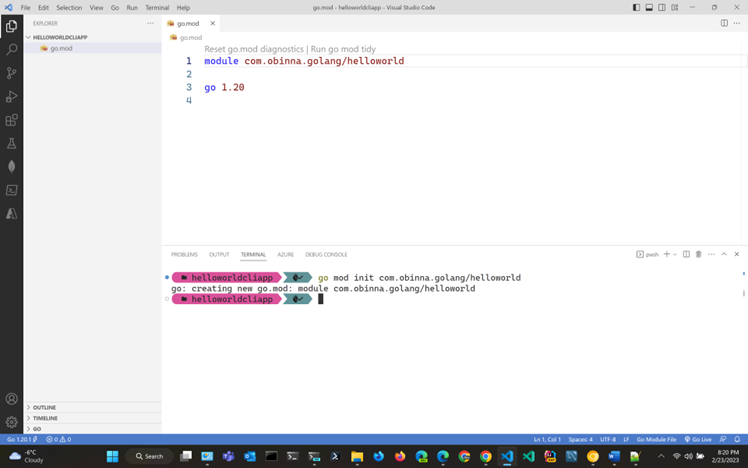Toggle secondary side bar layout icon
748x468 pixels.
coord(662,7)
